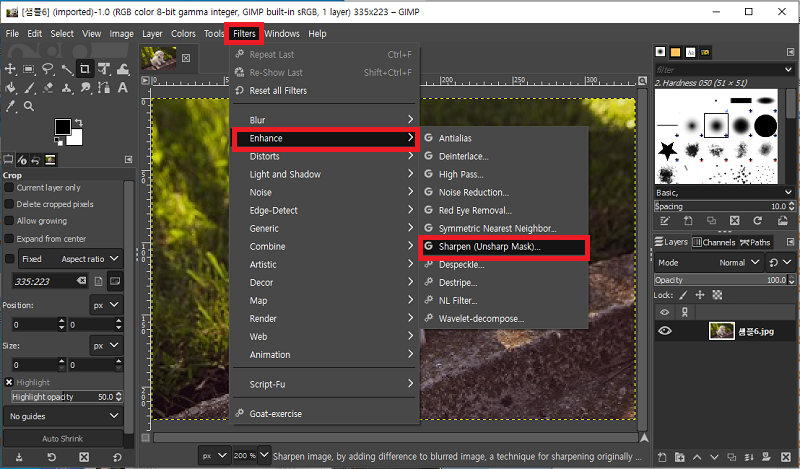Select the Text tool
The height and width of the screenshot is (469, 800).
pos(123,88)
